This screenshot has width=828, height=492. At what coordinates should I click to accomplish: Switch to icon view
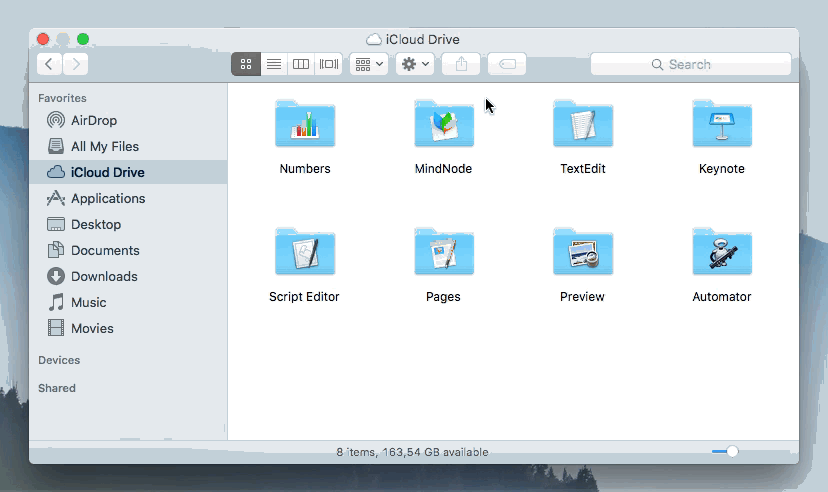tap(246, 64)
